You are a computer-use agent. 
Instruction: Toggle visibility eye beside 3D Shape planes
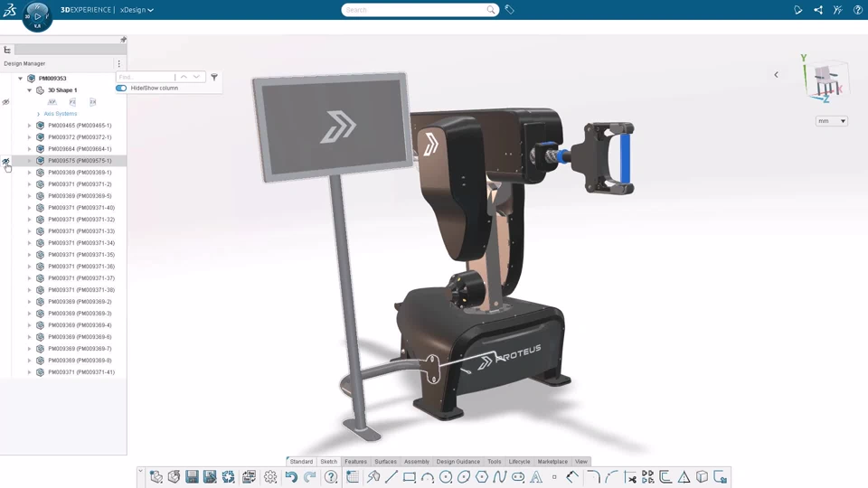(x=6, y=102)
